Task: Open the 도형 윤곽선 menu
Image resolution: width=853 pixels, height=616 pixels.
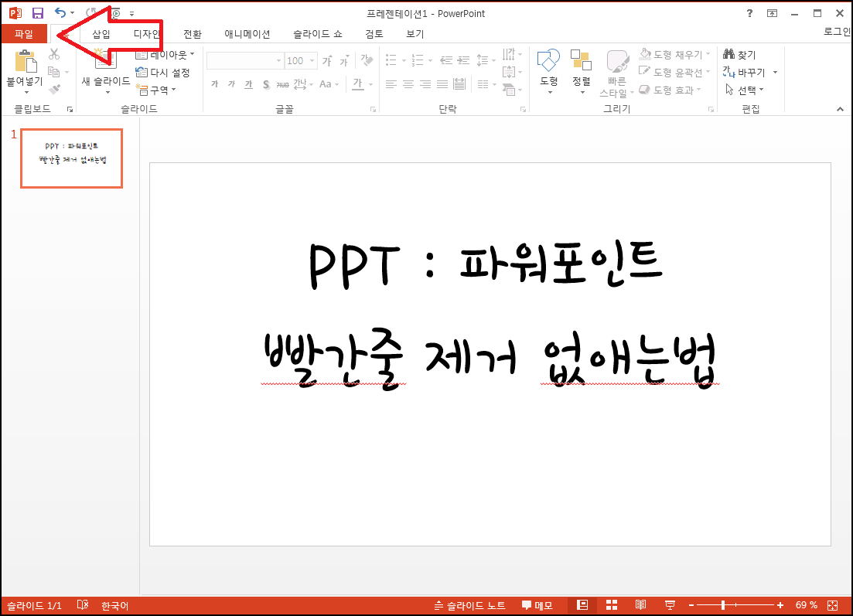Action: [x=674, y=72]
